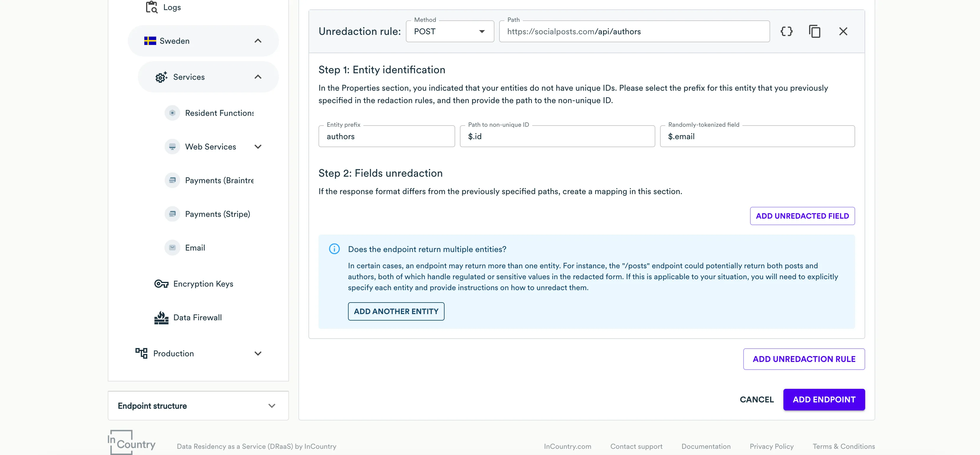Image resolution: width=980 pixels, height=455 pixels.
Task: Select the Resident Functions service
Action: 219,113
